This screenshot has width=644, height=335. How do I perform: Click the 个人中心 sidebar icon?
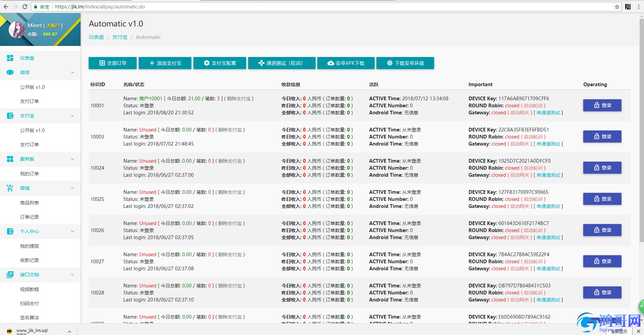(10, 231)
